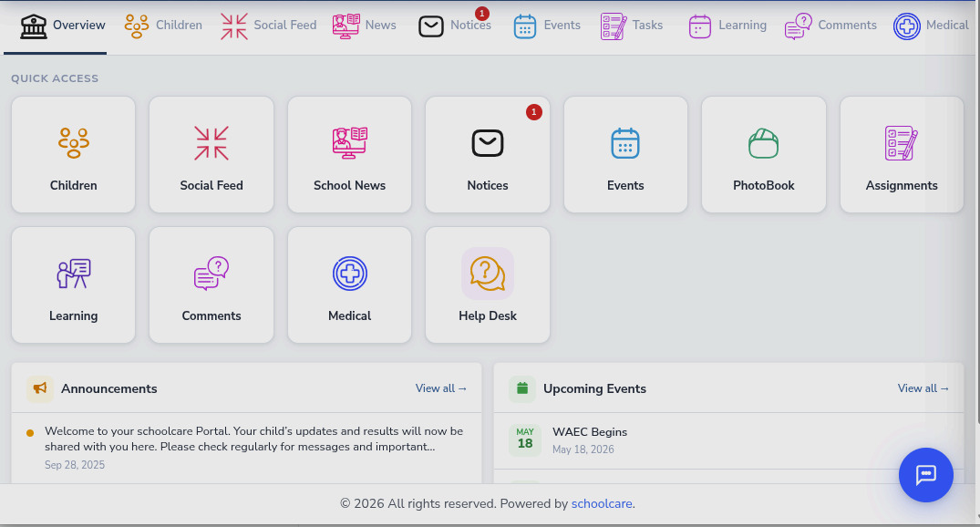Switch to the Children tab
Screen dimensions: 980x527
(x=163, y=26)
